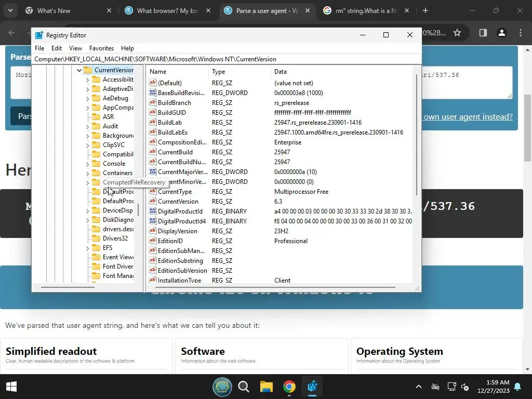Click the own user agent instead link
The height and width of the screenshot is (399, 532).
pyautogui.click(x=468, y=117)
